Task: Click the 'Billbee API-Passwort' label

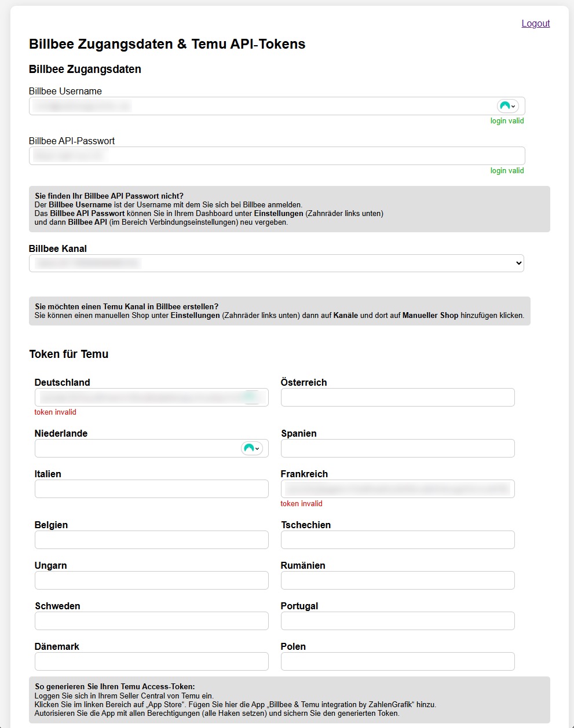Action: [72, 141]
